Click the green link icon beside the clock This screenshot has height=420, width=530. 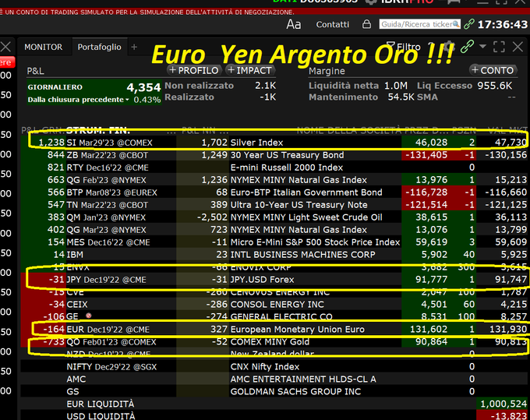[469, 24]
